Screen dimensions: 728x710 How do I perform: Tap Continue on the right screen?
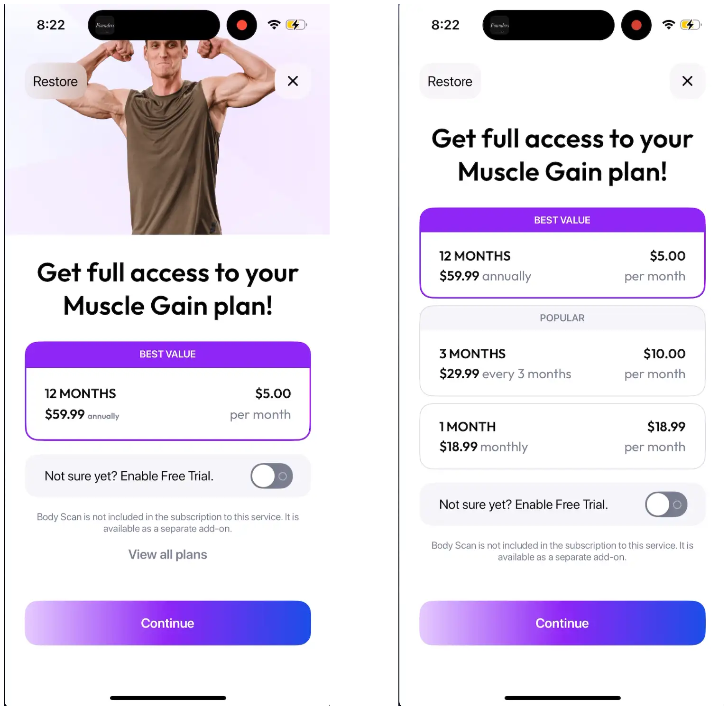click(562, 623)
